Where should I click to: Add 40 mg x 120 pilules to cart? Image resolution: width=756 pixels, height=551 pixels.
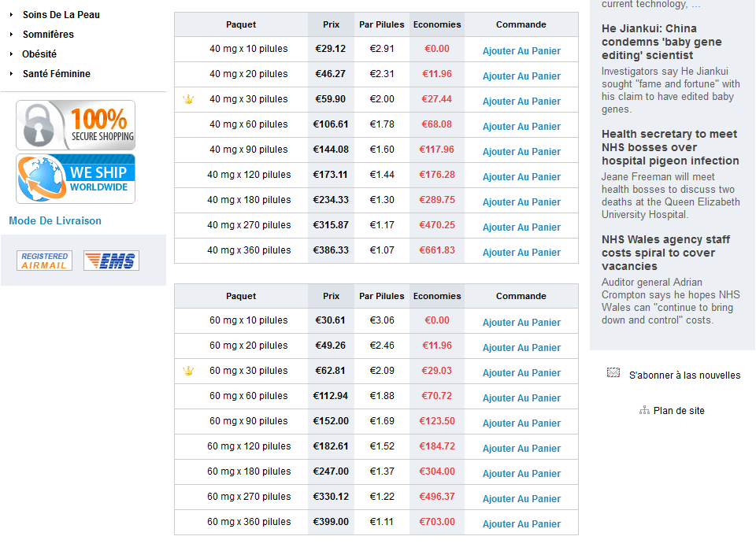[521, 177]
